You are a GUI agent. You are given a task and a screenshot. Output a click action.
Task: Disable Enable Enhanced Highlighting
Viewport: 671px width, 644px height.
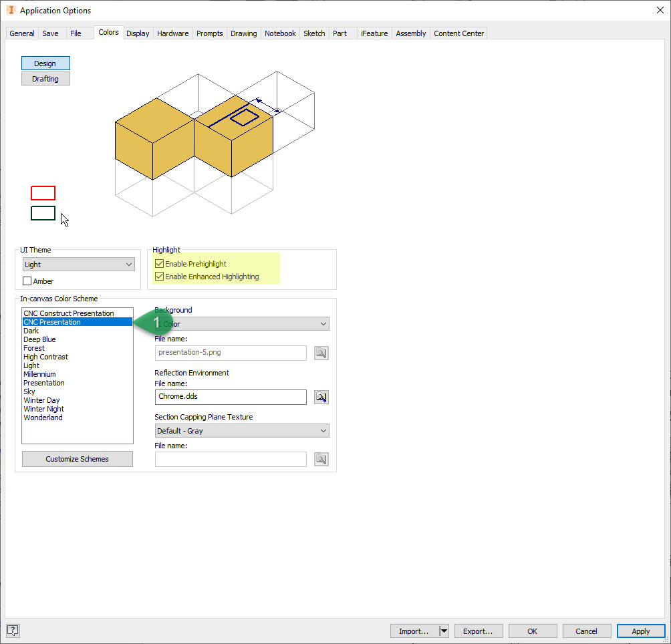point(159,275)
